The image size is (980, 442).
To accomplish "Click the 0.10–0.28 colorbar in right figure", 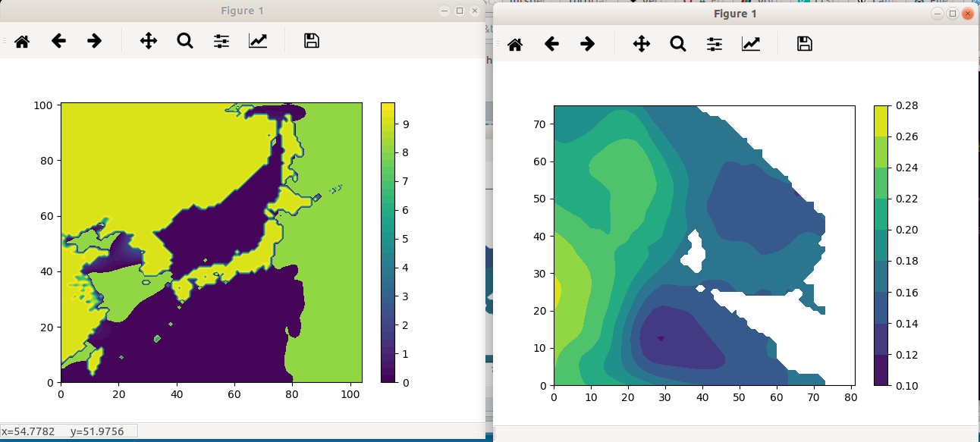I will tap(881, 246).
